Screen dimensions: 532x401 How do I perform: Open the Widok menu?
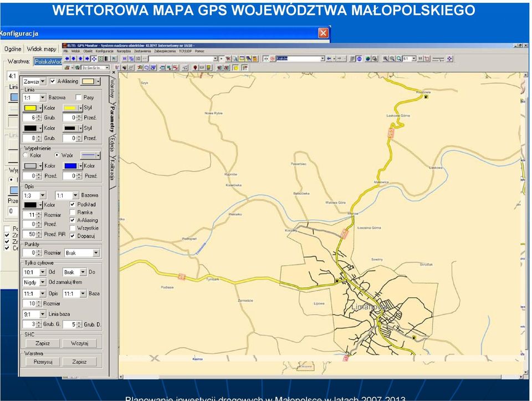[76, 51]
